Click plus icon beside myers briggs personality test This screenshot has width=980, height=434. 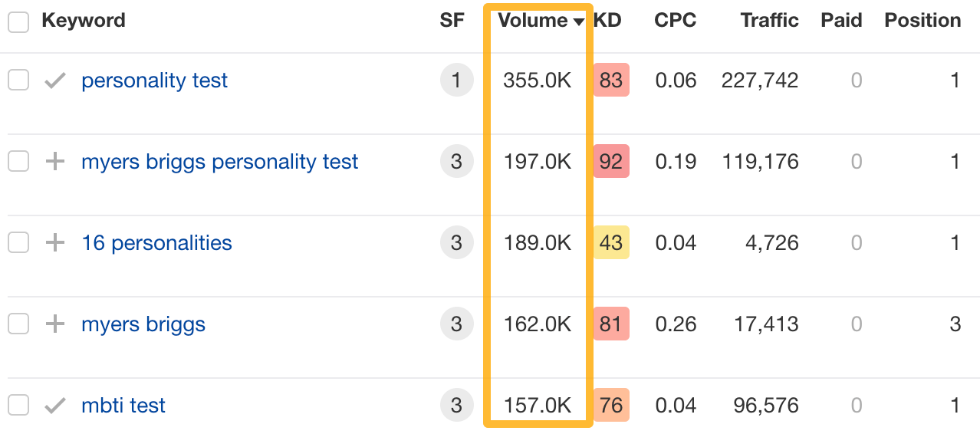click(x=54, y=162)
